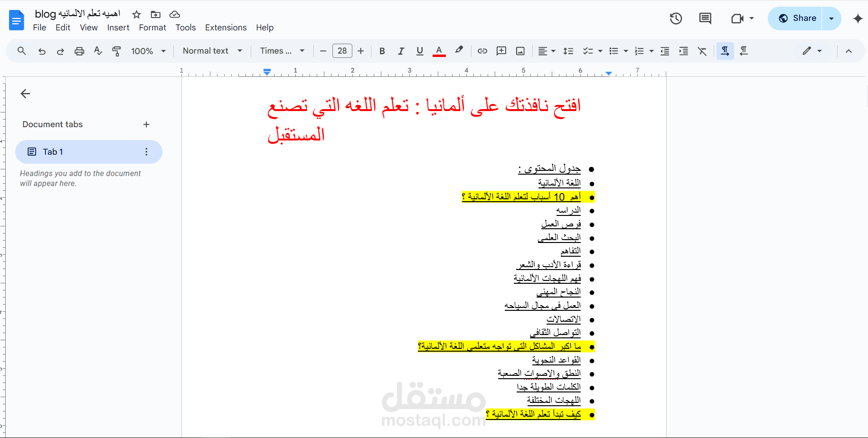Open red text color picker
868x438 pixels.
coord(439,51)
